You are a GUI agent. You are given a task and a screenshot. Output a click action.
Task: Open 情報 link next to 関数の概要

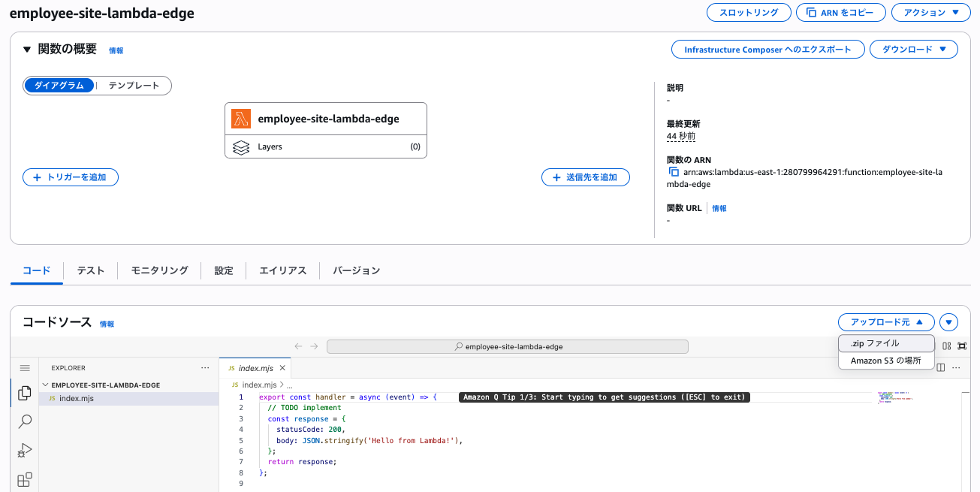tap(116, 50)
